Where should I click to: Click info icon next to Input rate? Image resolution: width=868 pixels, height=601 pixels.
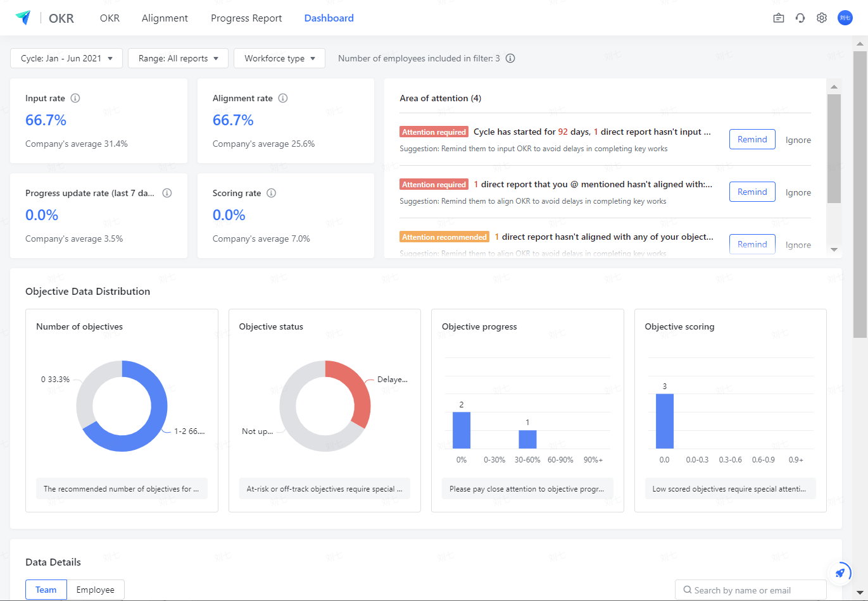pos(75,98)
